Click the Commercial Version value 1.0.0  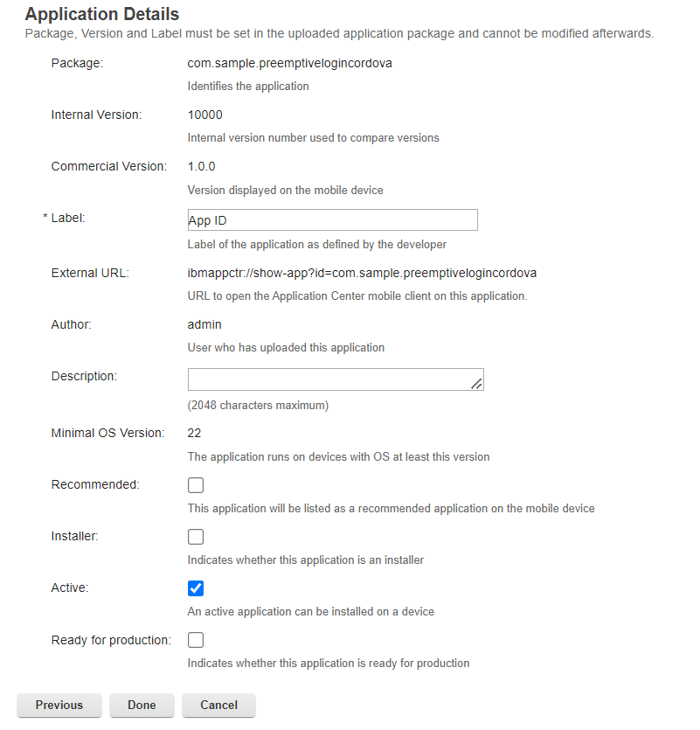(202, 166)
